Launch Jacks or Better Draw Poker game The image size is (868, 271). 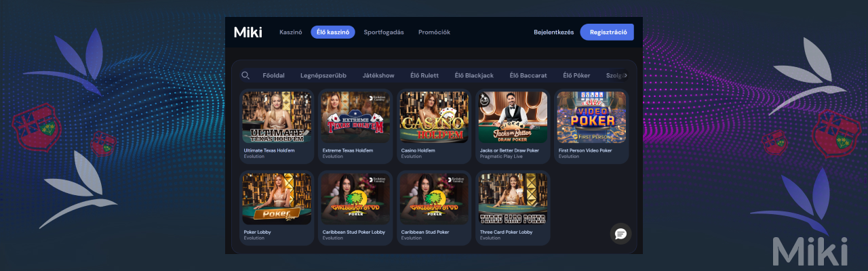(x=513, y=117)
